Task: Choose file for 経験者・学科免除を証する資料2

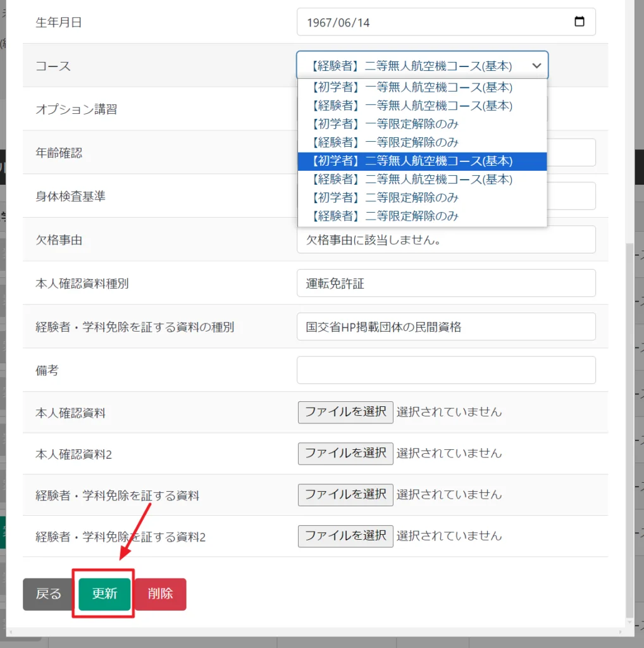Action: [345, 535]
